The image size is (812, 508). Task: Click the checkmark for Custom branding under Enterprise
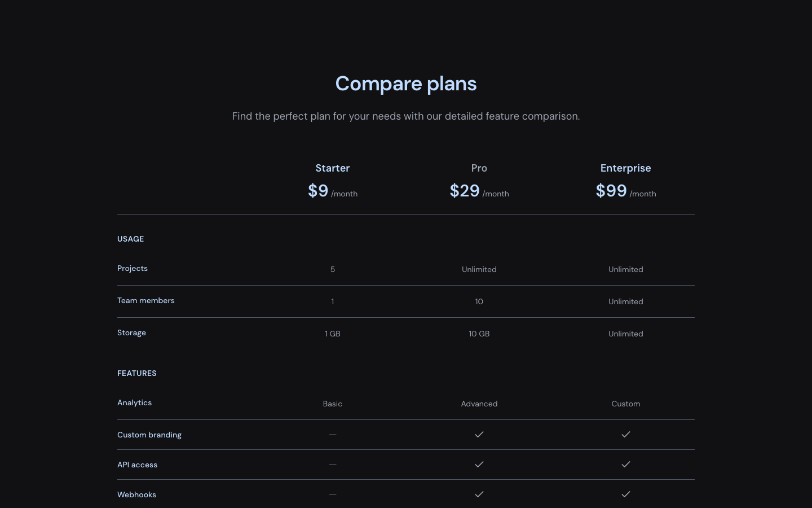tap(626, 435)
